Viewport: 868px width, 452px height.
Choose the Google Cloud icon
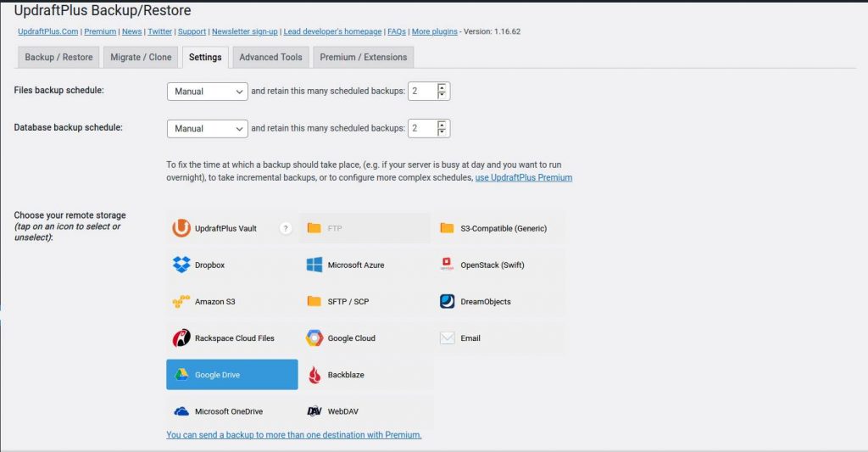[314, 338]
